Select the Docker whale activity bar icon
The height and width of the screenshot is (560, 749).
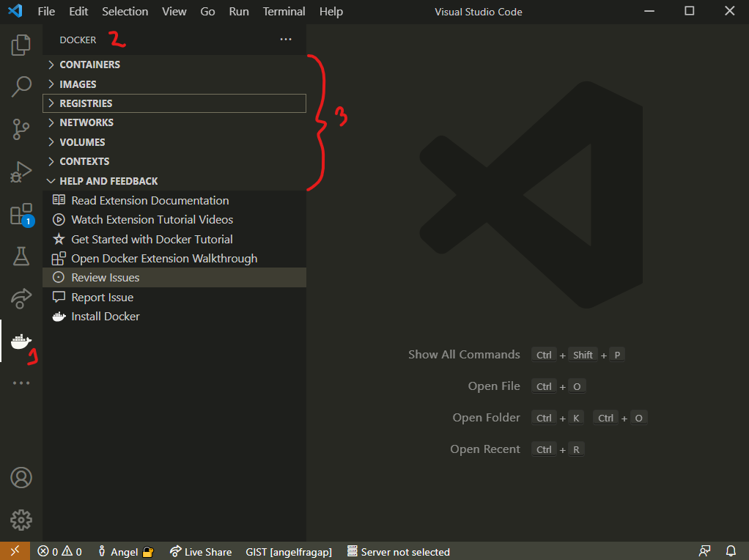pyautogui.click(x=21, y=341)
